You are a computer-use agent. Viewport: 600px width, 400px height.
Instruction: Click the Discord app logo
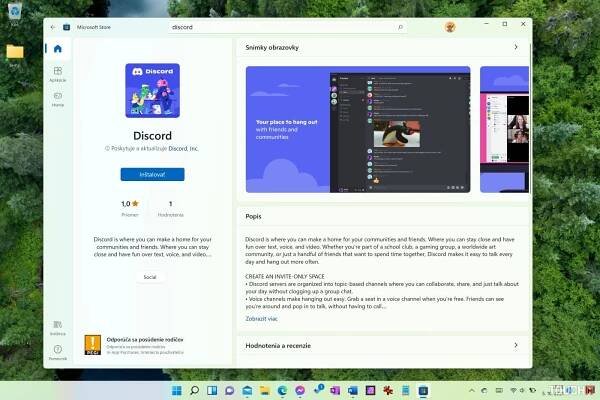[x=152, y=93]
